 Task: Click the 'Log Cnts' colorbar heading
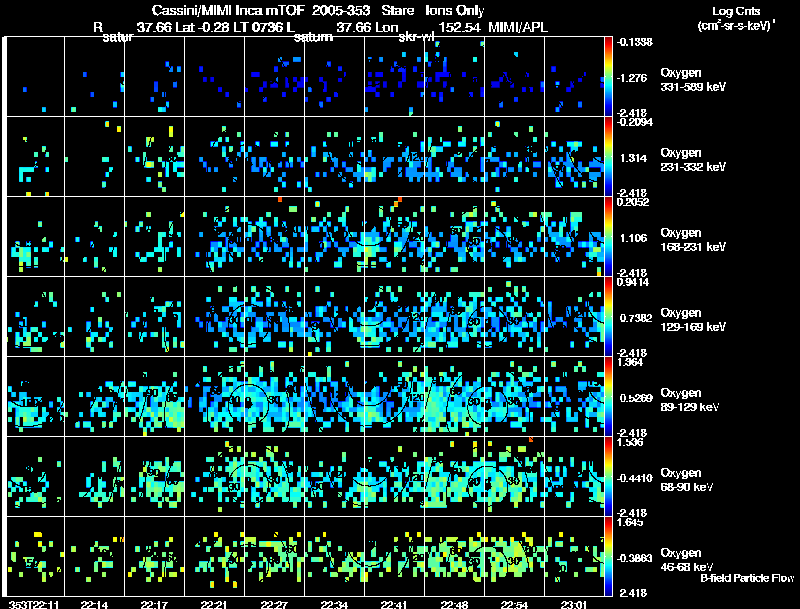tap(736, 11)
